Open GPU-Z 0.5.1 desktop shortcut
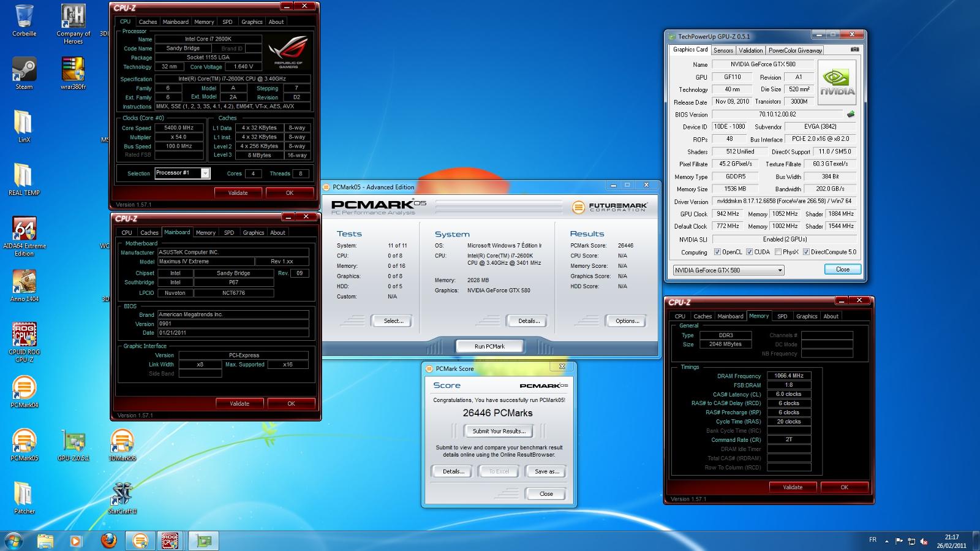This screenshot has height=551, width=980. [x=73, y=445]
